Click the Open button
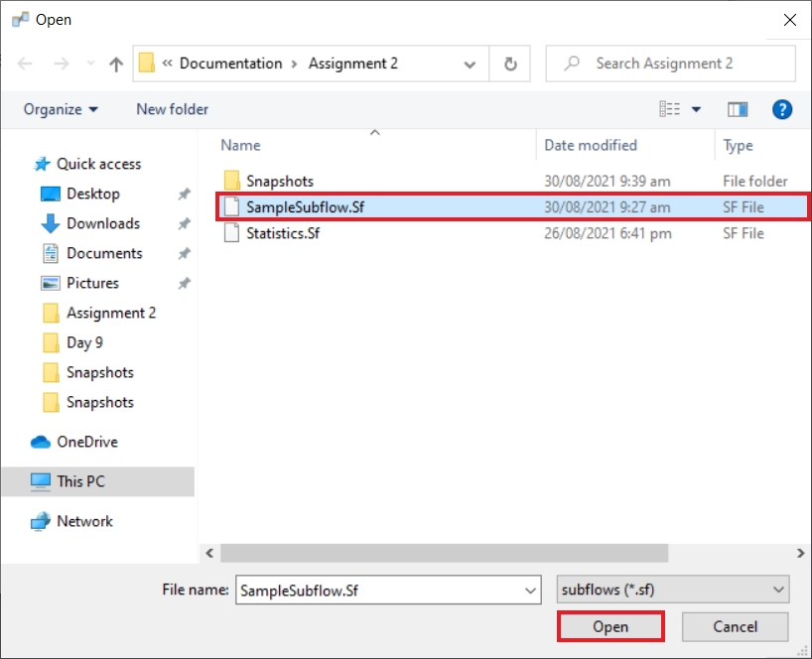 point(610,626)
